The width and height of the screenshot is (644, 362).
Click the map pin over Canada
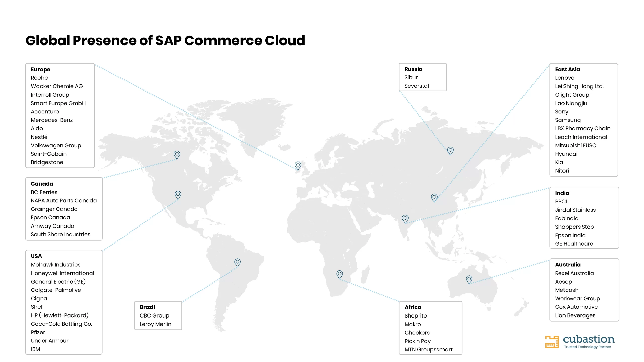pos(177,155)
